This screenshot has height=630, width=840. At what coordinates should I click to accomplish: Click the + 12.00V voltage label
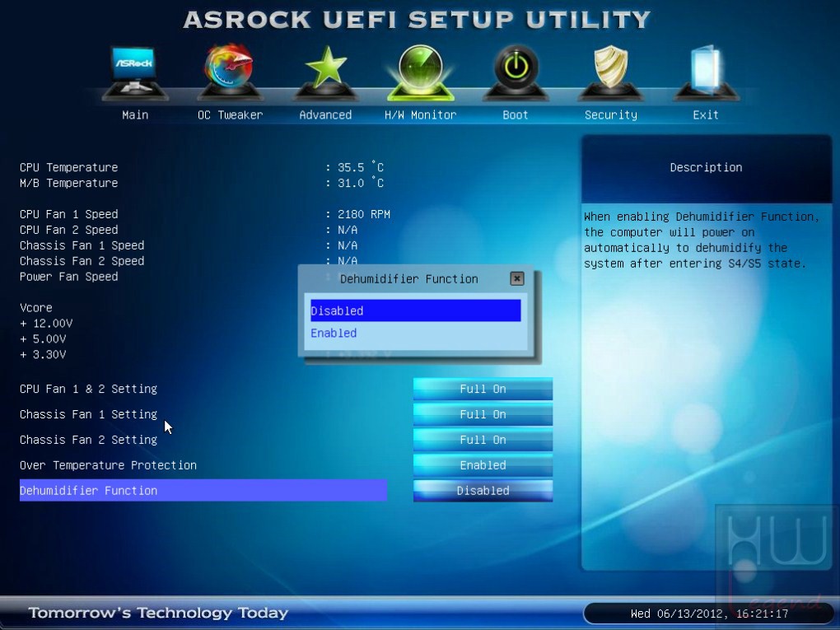coord(46,323)
